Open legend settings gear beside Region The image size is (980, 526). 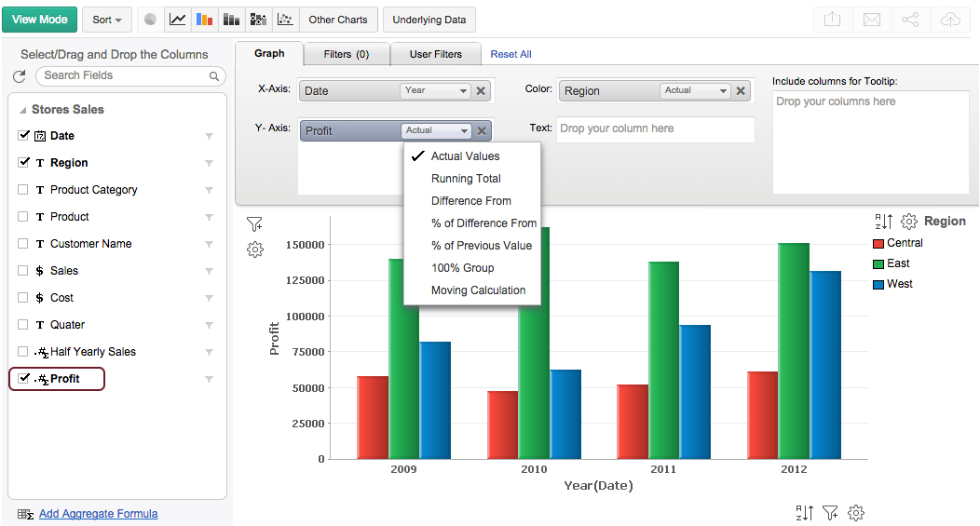909,222
